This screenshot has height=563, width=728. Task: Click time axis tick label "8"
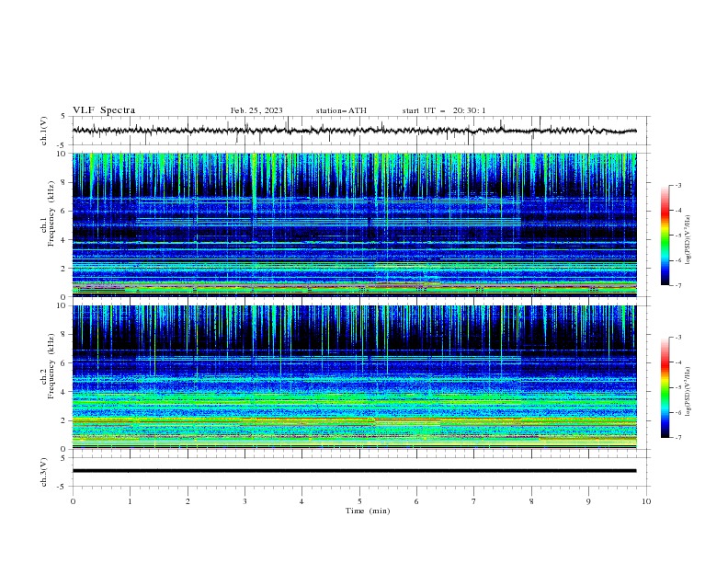531,501
